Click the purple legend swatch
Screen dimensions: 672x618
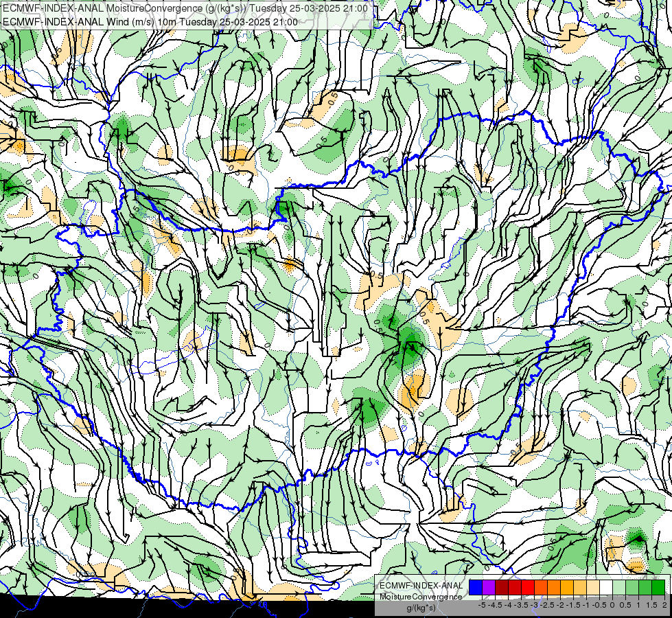tap(489, 587)
